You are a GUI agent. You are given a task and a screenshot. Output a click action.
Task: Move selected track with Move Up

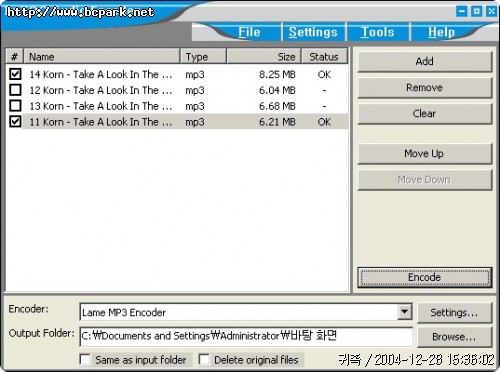(425, 154)
